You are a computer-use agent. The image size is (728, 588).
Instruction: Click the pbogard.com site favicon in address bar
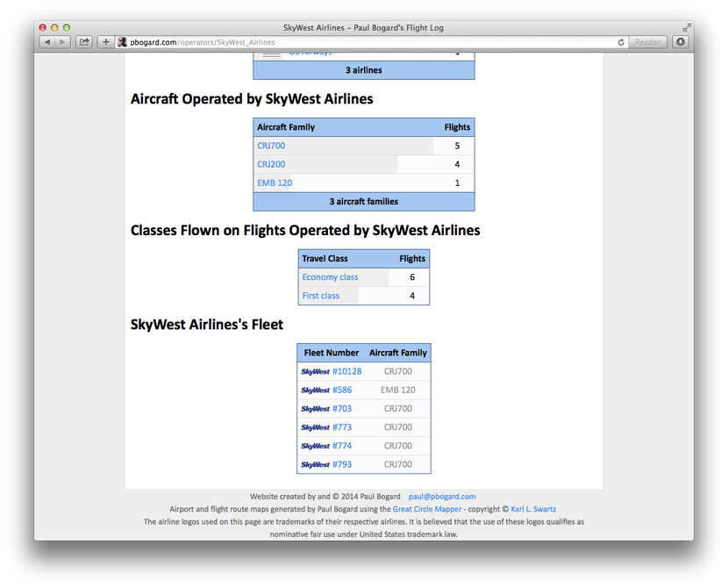point(122,41)
